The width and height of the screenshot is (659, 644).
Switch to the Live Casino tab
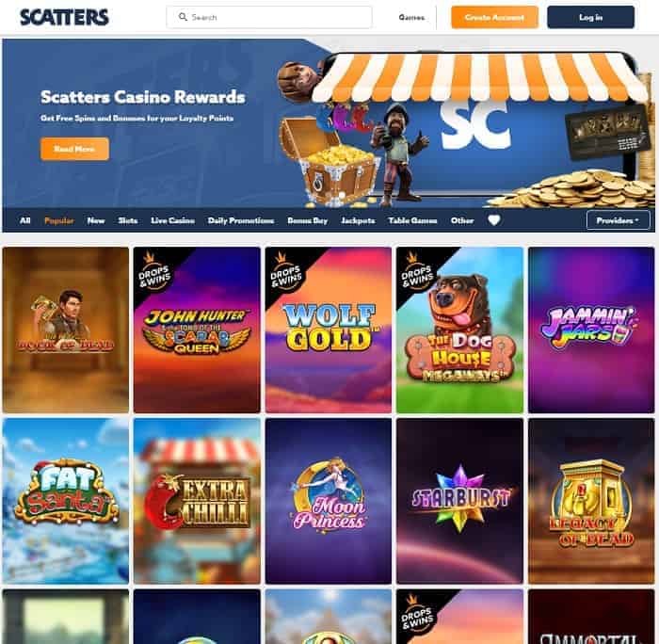tap(172, 220)
